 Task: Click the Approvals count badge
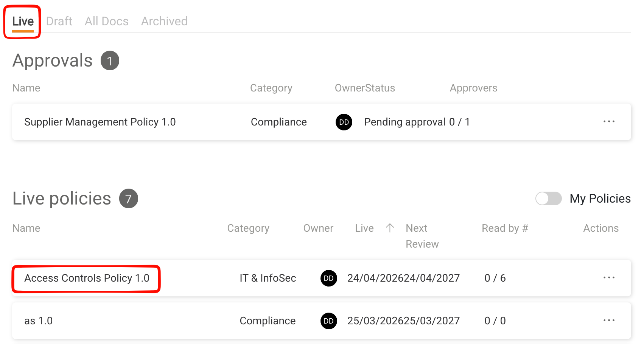click(110, 61)
